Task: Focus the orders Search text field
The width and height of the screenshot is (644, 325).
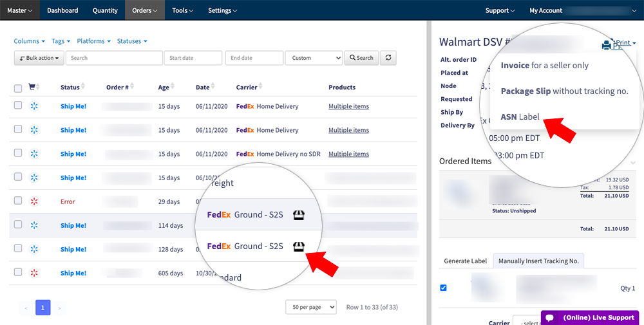Action: point(114,58)
